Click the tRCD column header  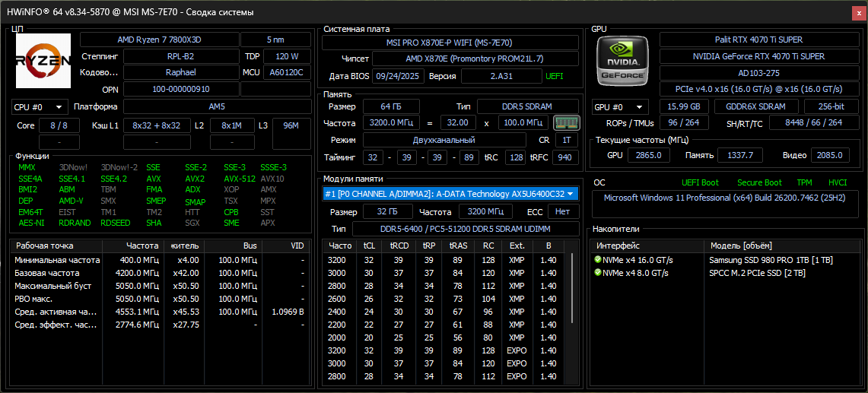[399, 246]
